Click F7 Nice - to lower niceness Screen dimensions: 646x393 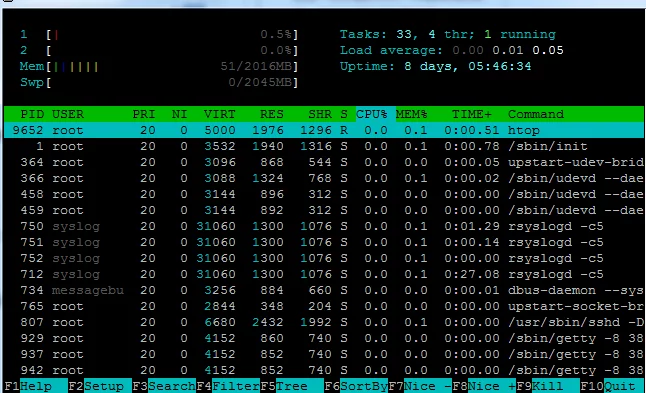click(420, 386)
